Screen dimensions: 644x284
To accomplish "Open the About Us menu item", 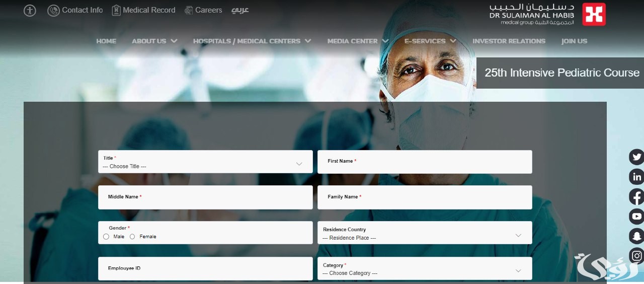I will point(149,41).
